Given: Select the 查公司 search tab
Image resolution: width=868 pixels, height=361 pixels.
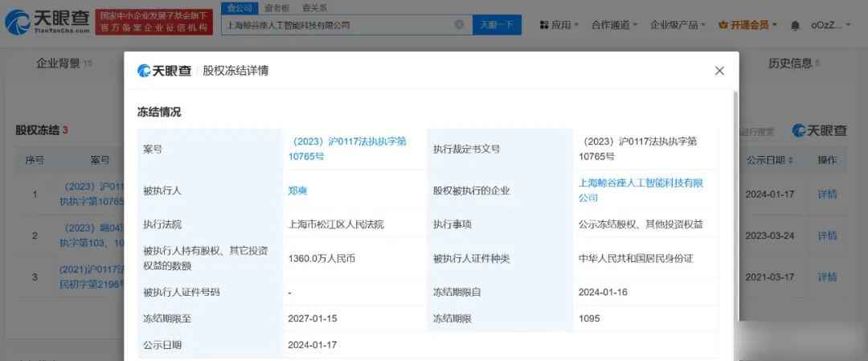Looking at the screenshot, I should [x=239, y=8].
